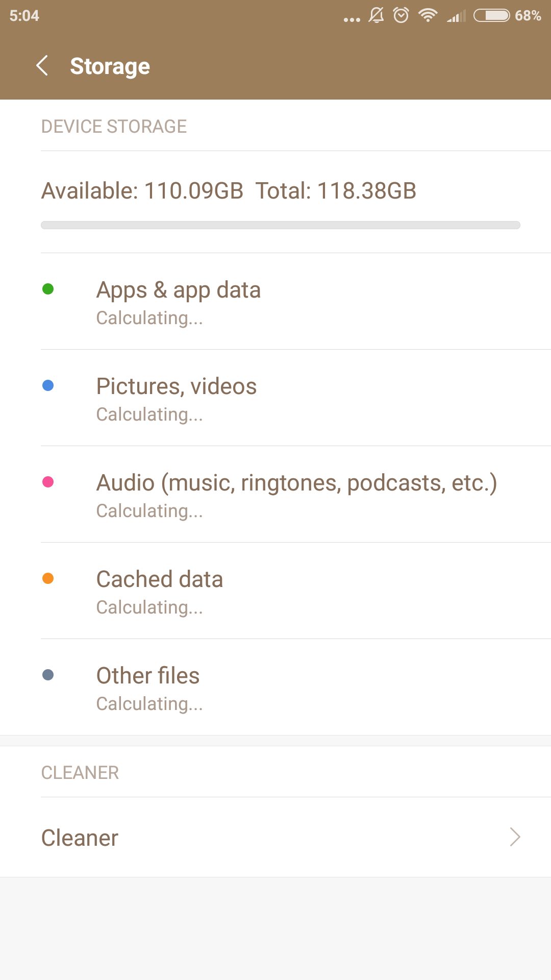Open Pictures, videos storage entry
Screen dimensions: 551x980
tap(177, 398)
